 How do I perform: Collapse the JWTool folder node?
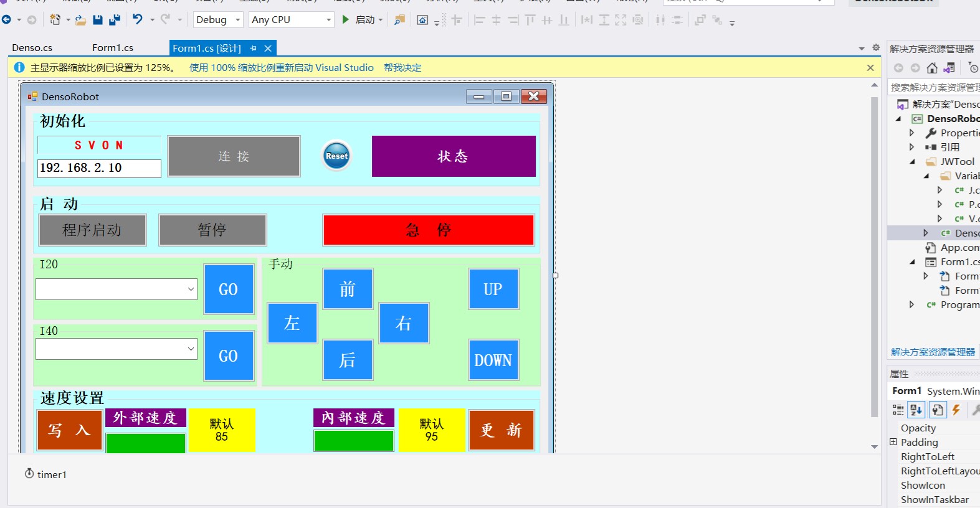(912, 161)
